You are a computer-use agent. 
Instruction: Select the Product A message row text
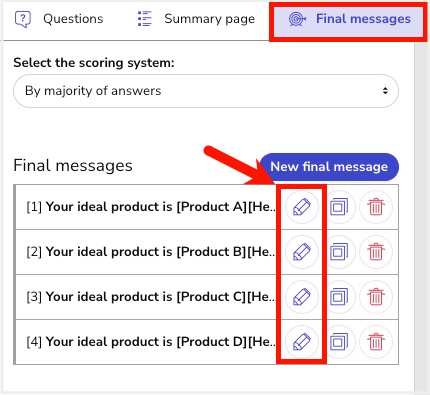click(151, 207)
